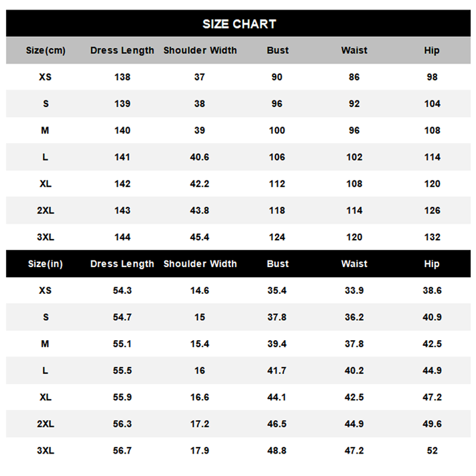Click the waist value 114

[354, 211]
